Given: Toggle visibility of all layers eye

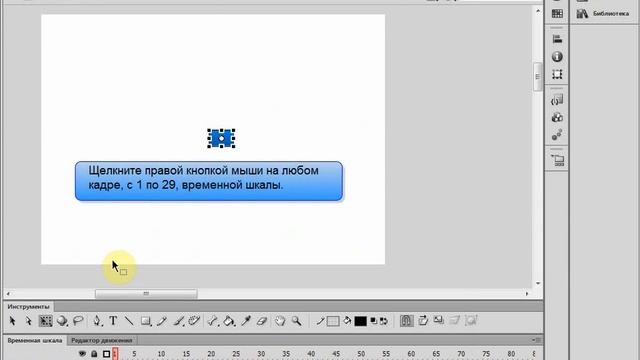Looking at the screenshot, I should (82, 354).
